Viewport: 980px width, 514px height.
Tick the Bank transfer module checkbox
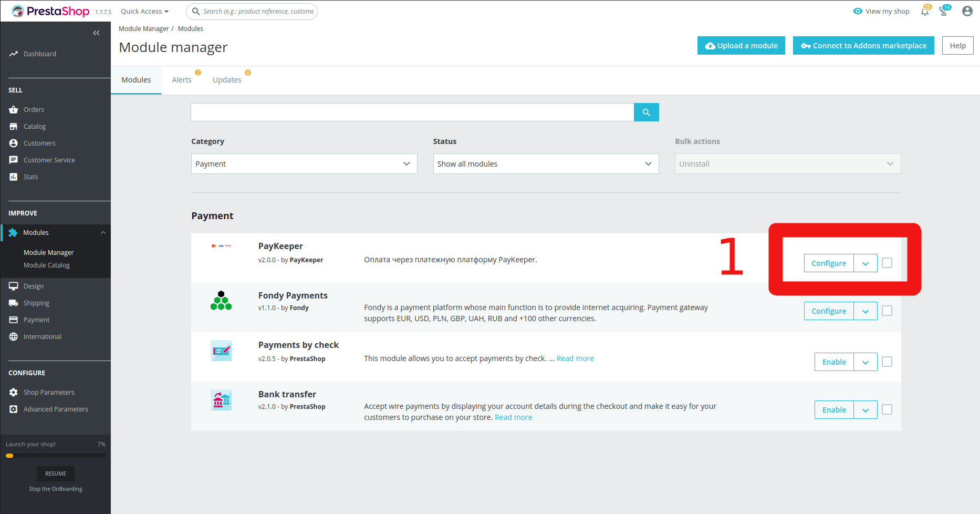[887, 410]
